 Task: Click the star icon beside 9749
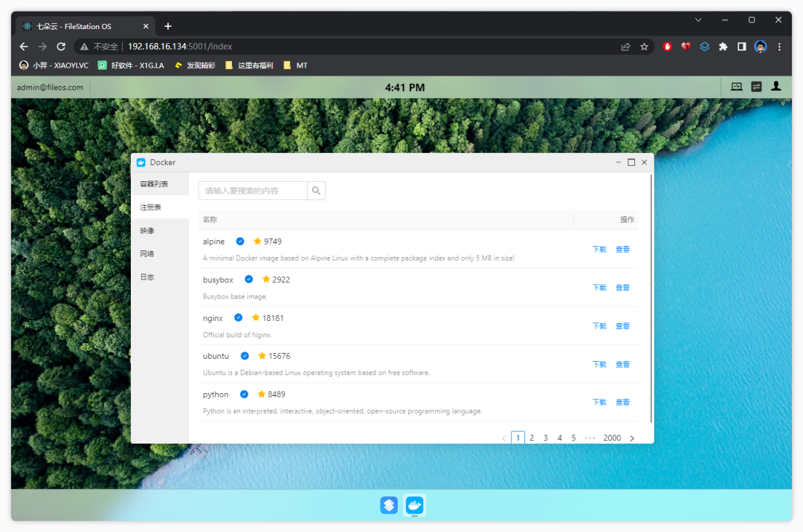coord(257,241)
